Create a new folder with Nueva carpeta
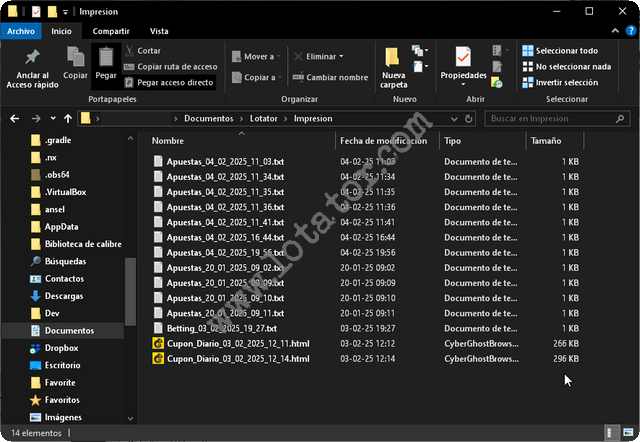This screenshot has height=442, width=640. click(x=394, y=59)
